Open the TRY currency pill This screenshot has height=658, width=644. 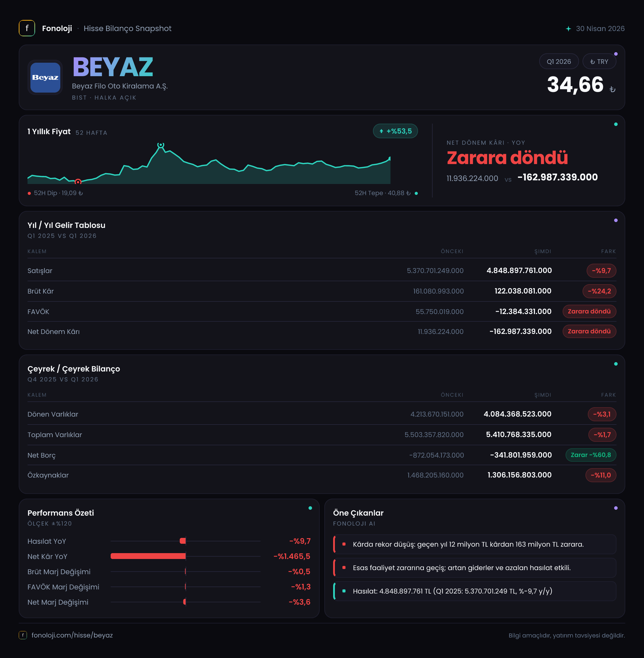coord(599,62)
